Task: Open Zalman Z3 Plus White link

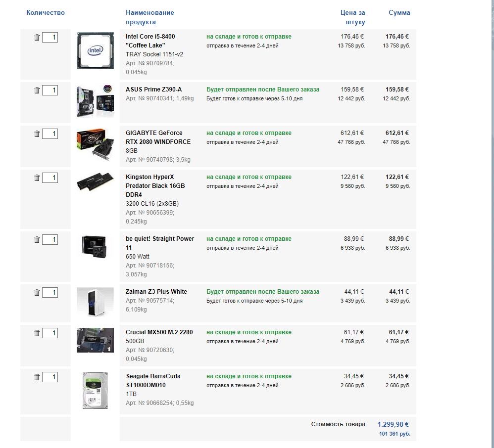Action: click(156, 292)
